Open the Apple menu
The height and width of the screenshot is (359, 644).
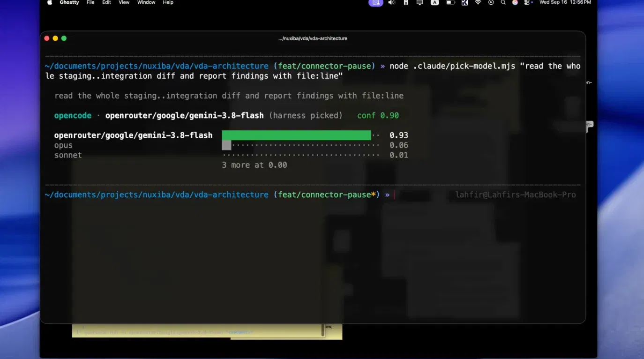(50, 2)
